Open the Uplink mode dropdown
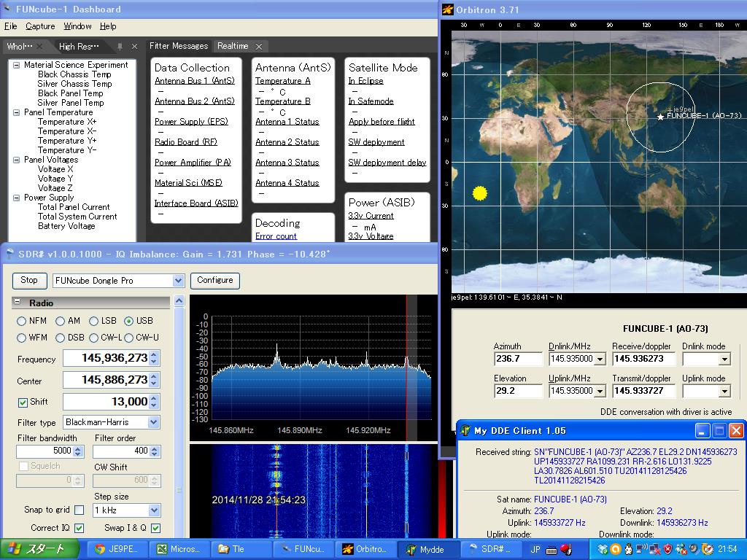The width and height of the screenshot is (747, 560). 724,391
